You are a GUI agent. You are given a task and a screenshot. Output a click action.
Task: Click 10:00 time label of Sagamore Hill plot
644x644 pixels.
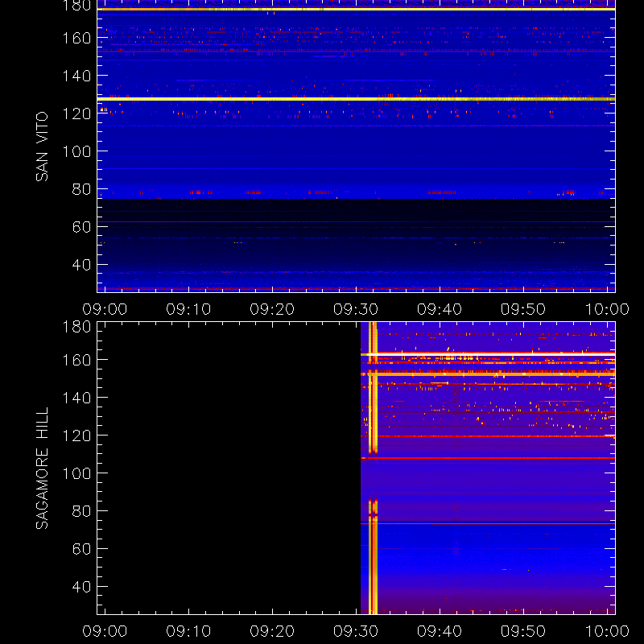607,631
